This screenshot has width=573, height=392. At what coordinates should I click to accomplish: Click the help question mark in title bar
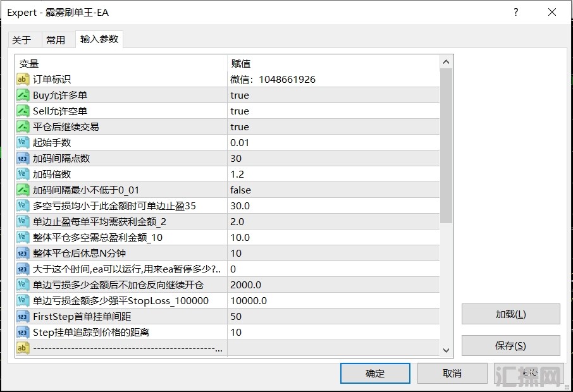[515, 12]
